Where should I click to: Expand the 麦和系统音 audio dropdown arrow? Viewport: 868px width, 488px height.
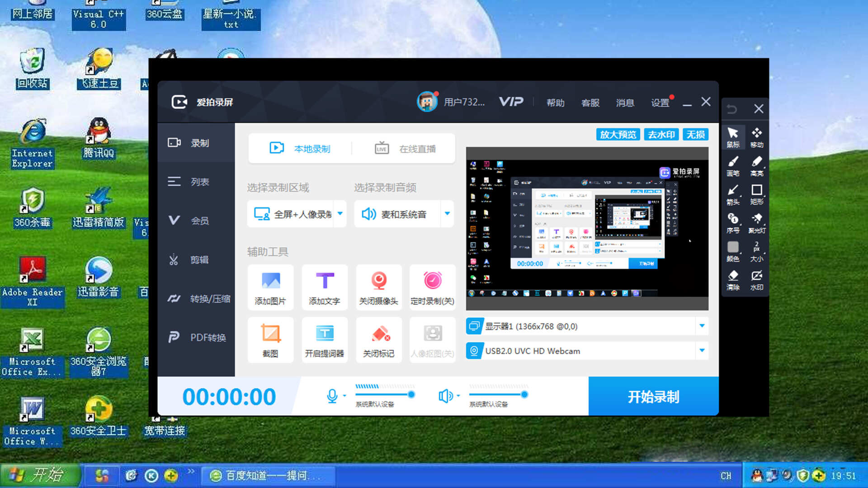[447, 214]
